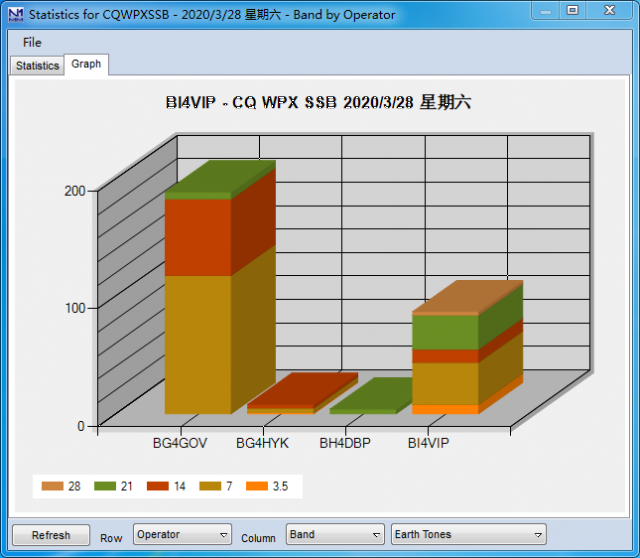Image resolution: width=640 pixels, height=558 pixels.
Task: Click the 200 value on the vertical axis
Action: click(75, 191)
